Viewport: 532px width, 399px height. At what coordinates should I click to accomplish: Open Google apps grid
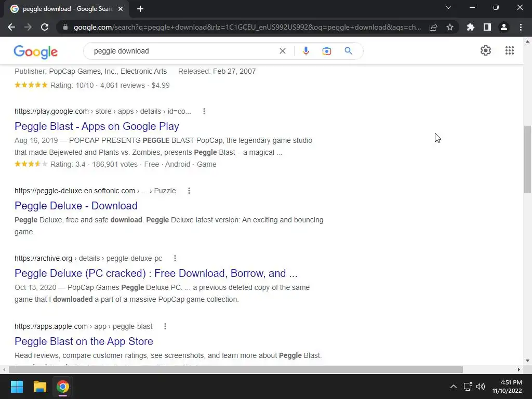click(509, 50)
